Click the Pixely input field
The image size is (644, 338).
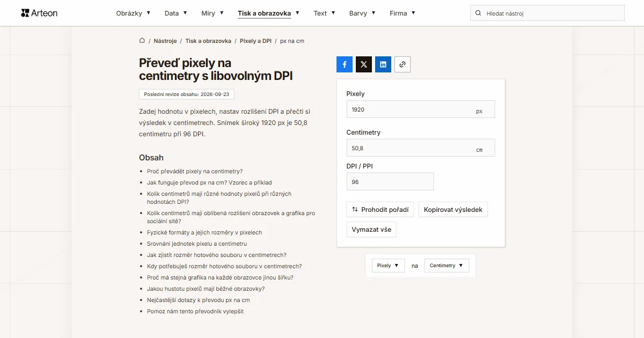[x=421, y=109]
